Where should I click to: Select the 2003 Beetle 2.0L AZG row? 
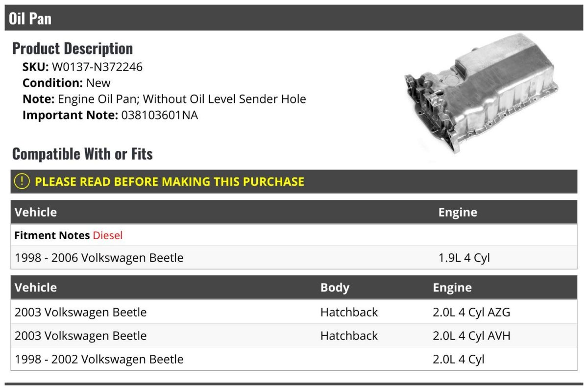pos(294,312)
